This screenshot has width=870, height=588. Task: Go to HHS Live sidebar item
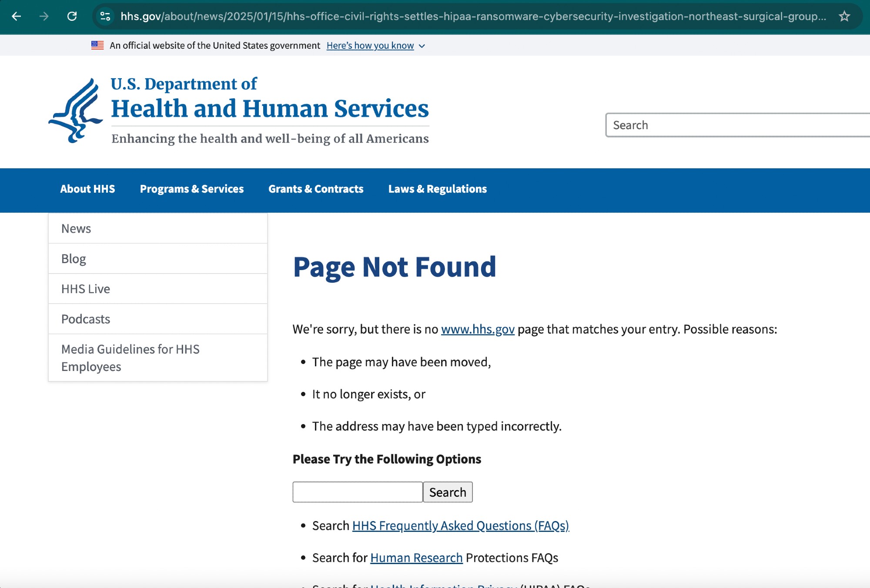point(86,289)
